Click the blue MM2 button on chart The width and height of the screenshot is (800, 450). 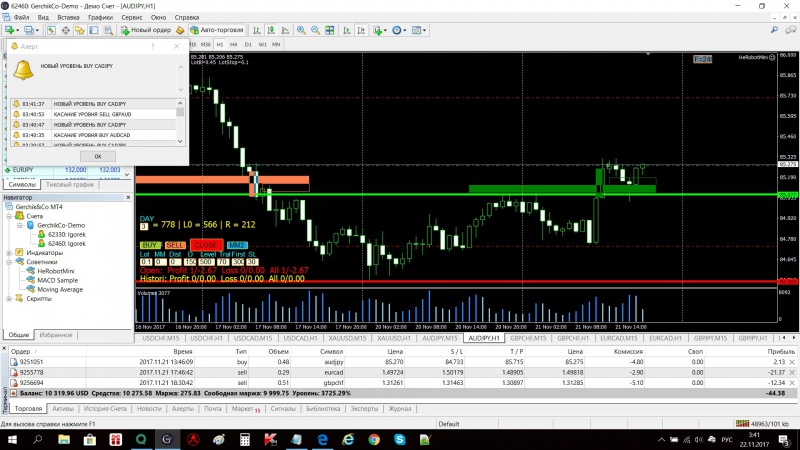point(237,245)
